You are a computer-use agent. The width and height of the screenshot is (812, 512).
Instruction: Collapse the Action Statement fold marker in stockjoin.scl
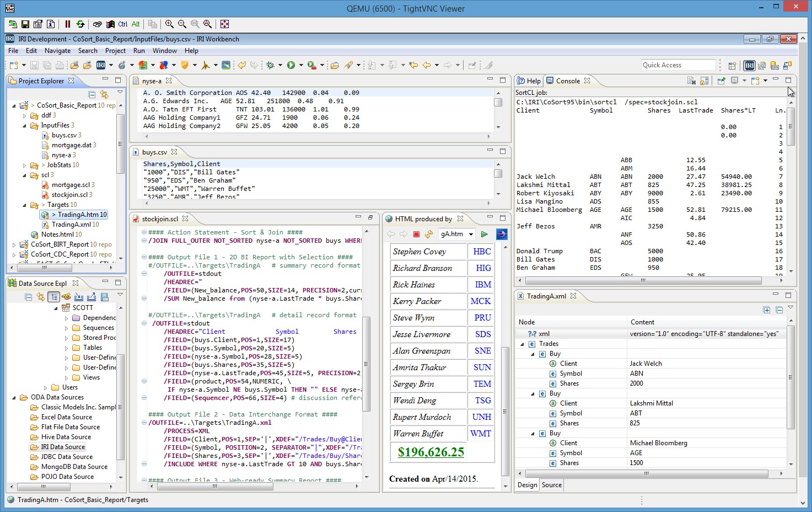pos(144,232)
